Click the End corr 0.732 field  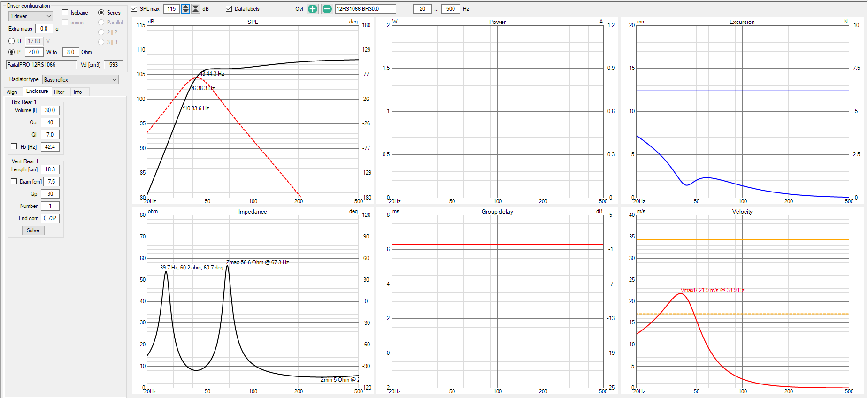50,218
